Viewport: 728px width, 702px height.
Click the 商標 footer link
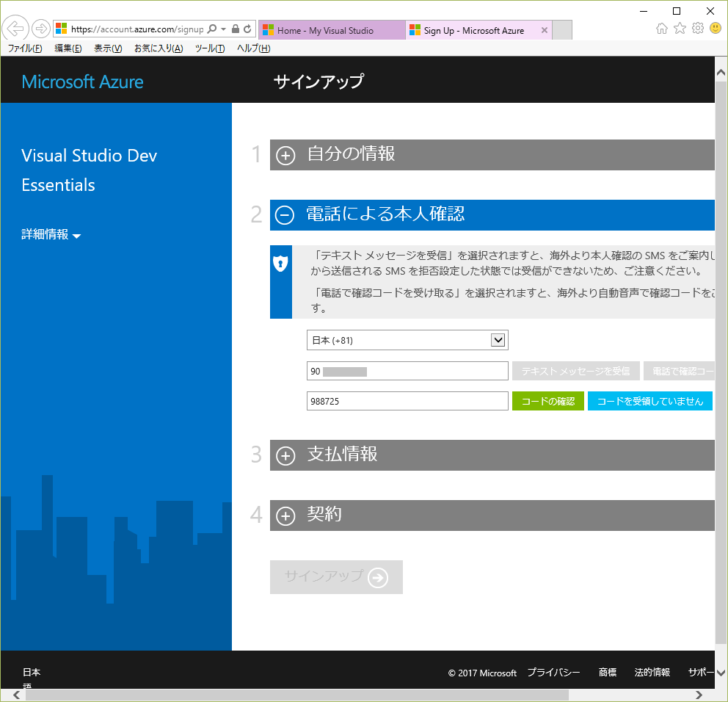click(608, 673)
